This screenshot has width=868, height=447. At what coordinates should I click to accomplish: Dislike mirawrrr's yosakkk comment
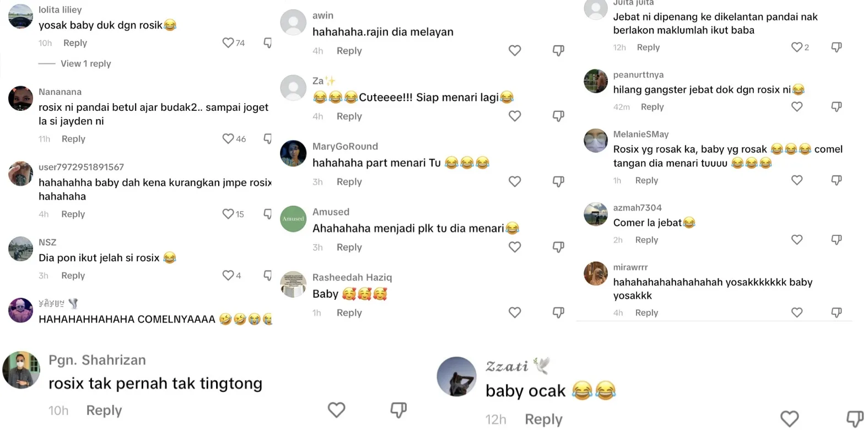(x=837, y=313)
